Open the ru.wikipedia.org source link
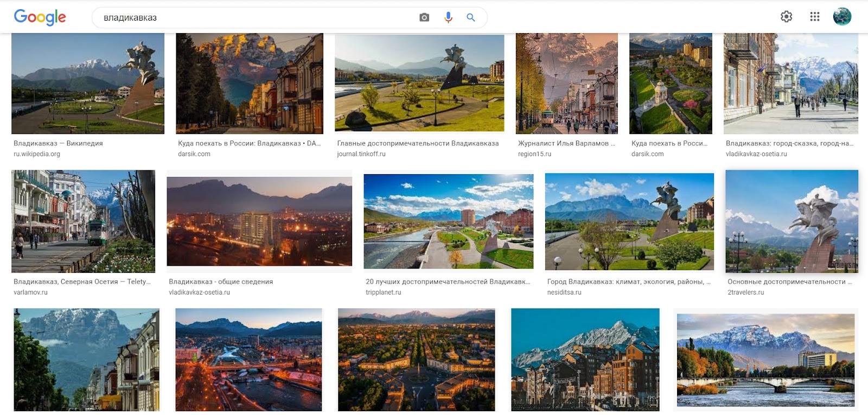 [x=37, y=154]
